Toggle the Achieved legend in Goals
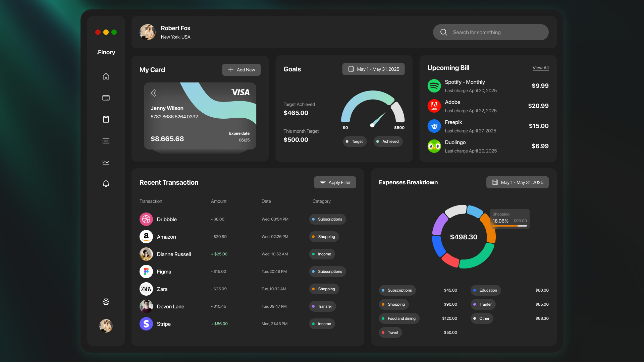The width and height of the screenshot is (644, 362). click(x=388, y=141)
